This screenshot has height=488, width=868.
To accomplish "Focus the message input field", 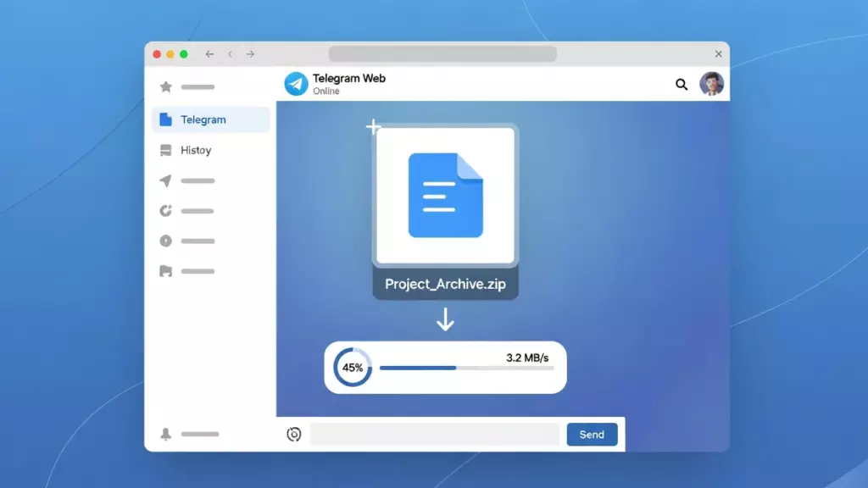I will click(435, 435).
